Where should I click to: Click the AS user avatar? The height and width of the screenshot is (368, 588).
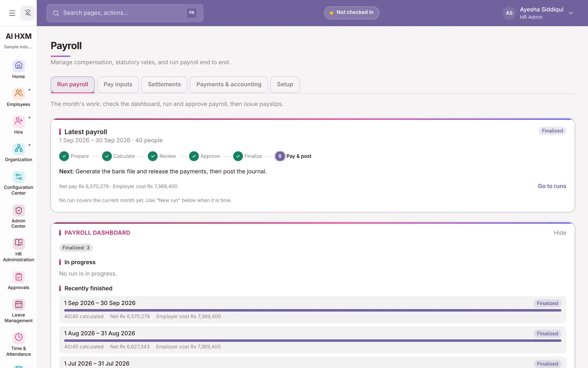pyautogui.click(x=509, y=13)
